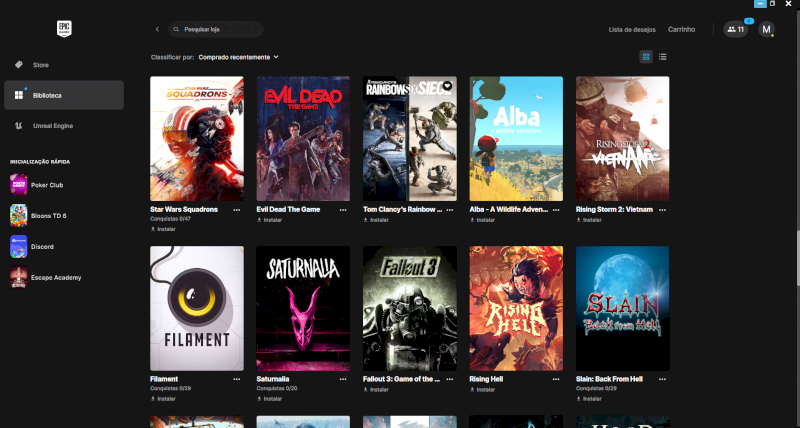This screenshot has width=800, height=428.
Task: Open more options for Saturnalia
Action: pos(343,379)
